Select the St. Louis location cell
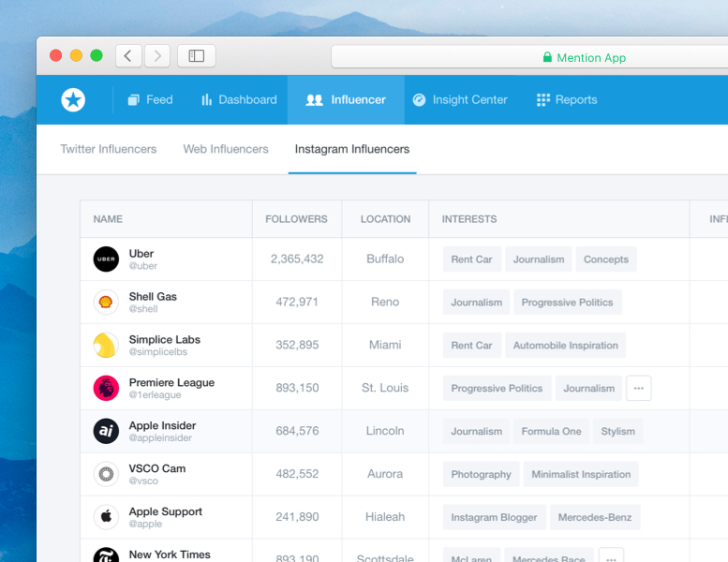Viewport: 728px width, 562px height. [x=385, y=388]
